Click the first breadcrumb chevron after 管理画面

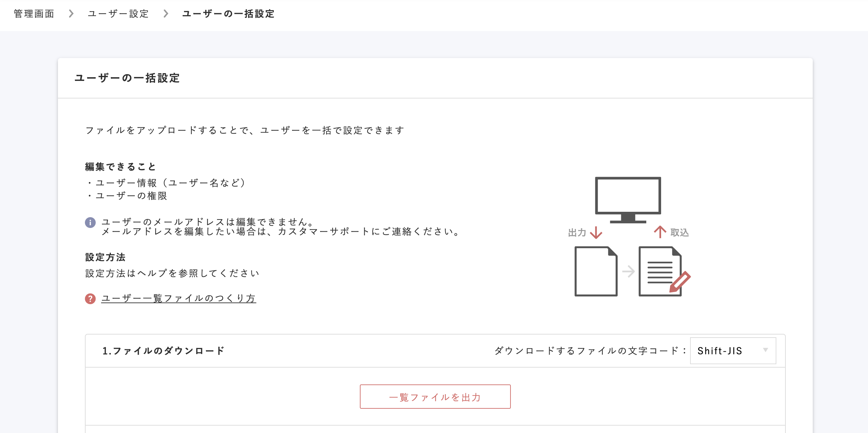71,14
